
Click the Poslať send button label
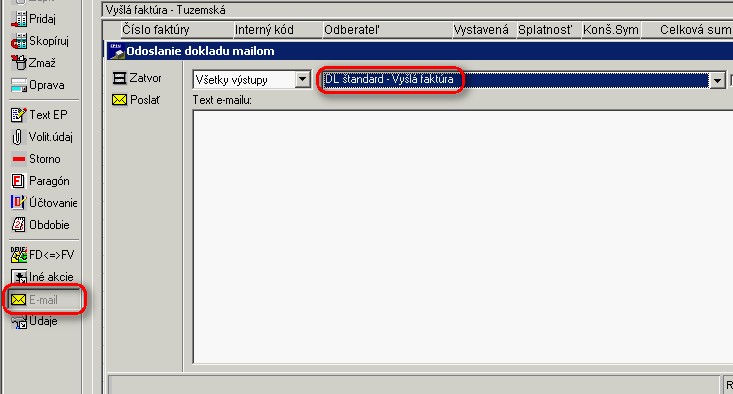pyautogui.click(x=145, y=100)
